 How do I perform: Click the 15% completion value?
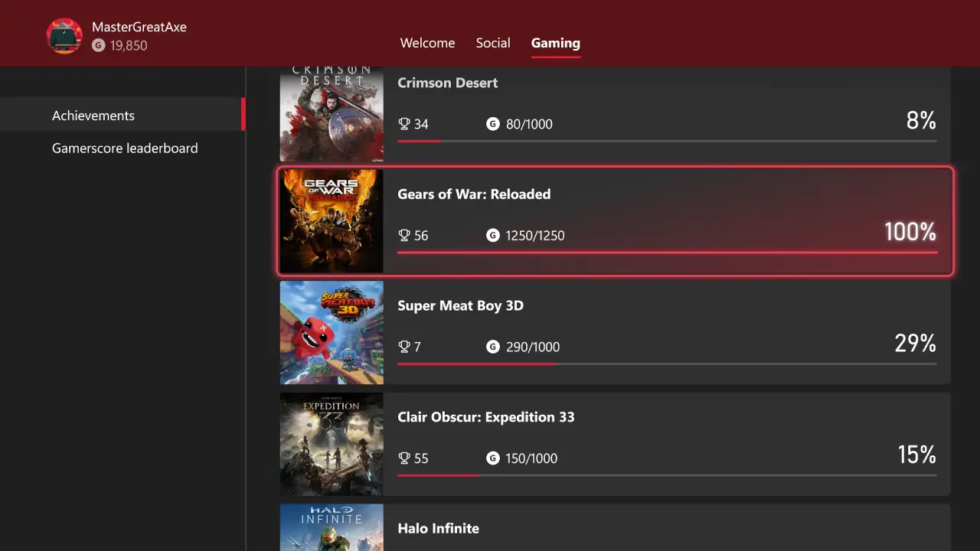pyautogui.click(x=917, y=455)
